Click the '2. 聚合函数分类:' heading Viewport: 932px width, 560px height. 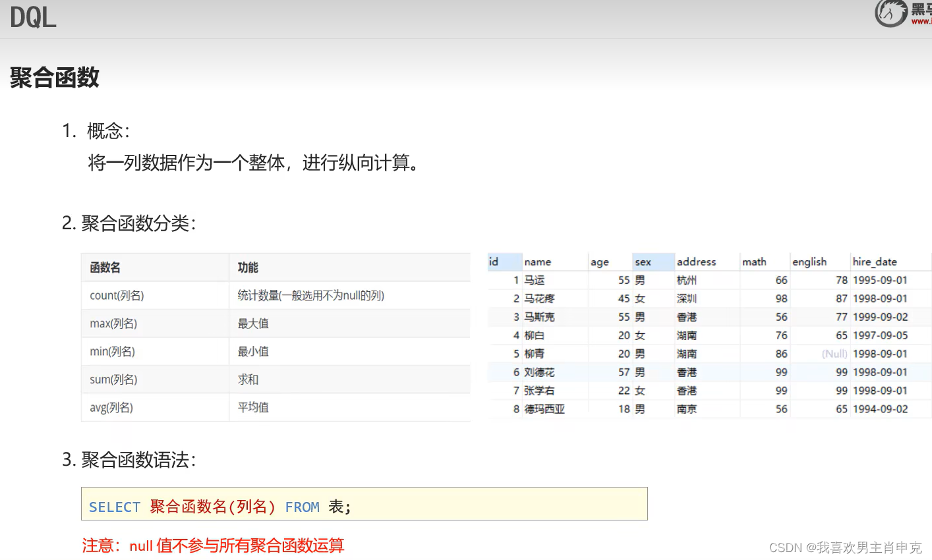click(129, 223)
